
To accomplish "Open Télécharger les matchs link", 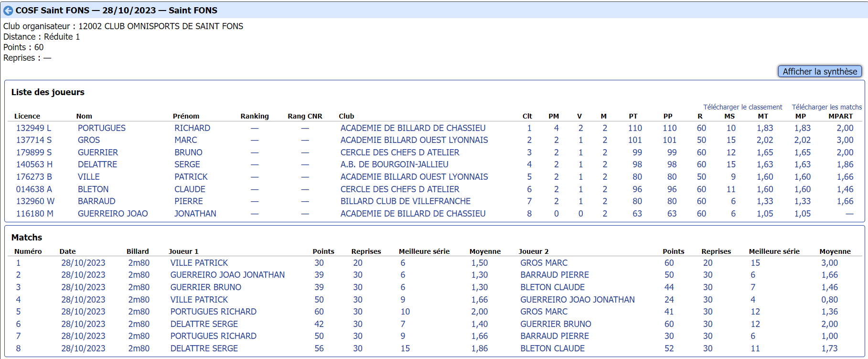I will coord(827,107).
